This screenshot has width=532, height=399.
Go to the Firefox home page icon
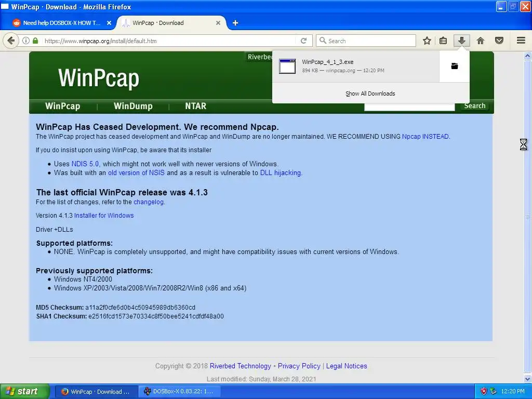(x=481, y=41)
